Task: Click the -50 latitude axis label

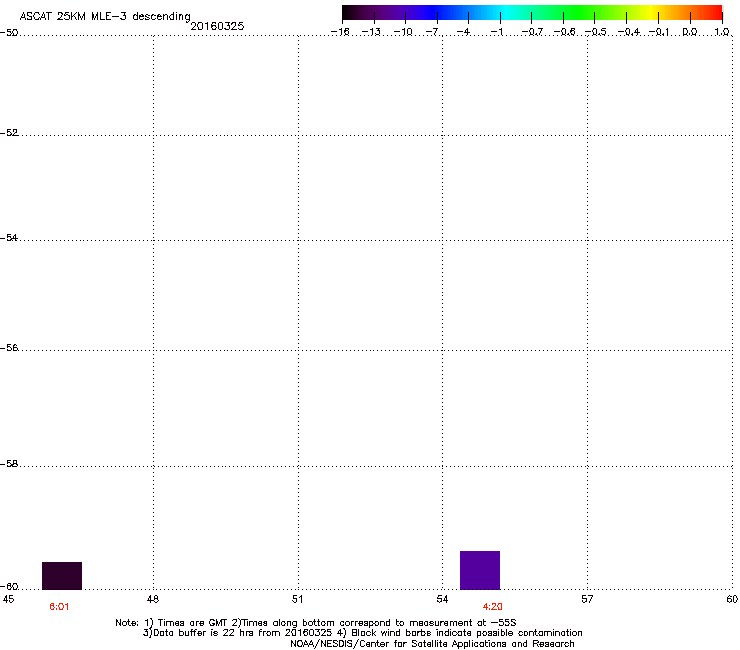Action: pyautogui.click(x=9, y=33)
